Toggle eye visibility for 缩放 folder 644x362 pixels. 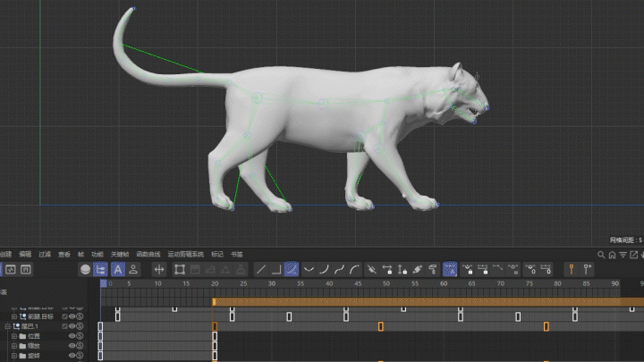[x=72, y=346]
